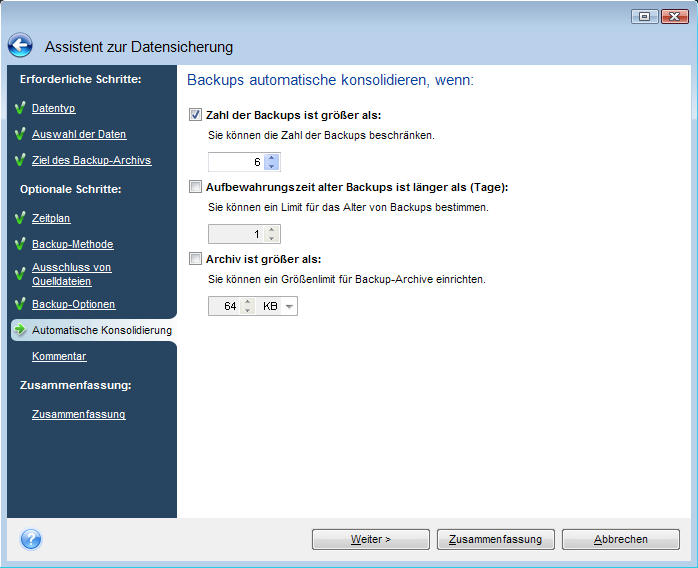The image size is (698, 568).
Task: Click the backup count number field
Action: (236, 162)
